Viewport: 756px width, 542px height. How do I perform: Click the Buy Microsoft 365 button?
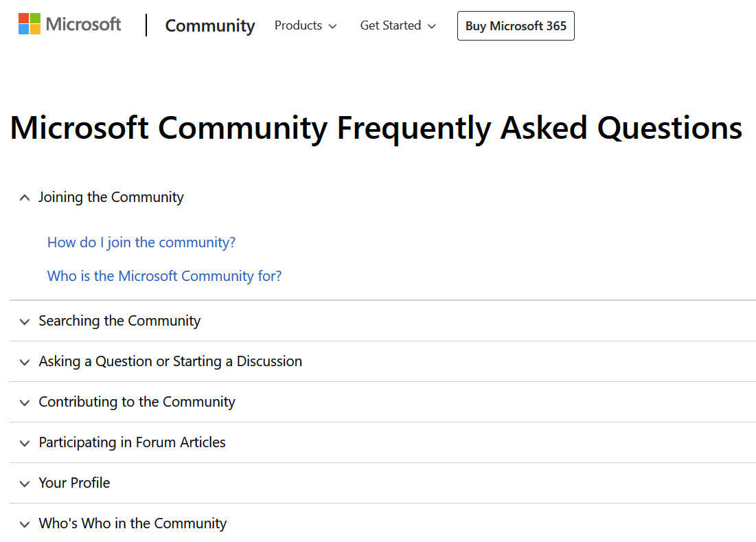tap(516, 26)
